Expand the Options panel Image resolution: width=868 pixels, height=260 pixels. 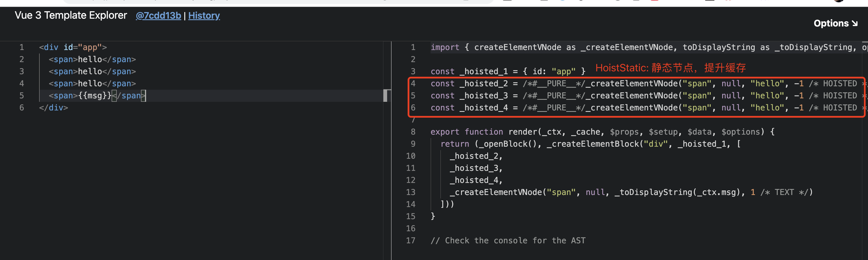click(x=835, y=23)
